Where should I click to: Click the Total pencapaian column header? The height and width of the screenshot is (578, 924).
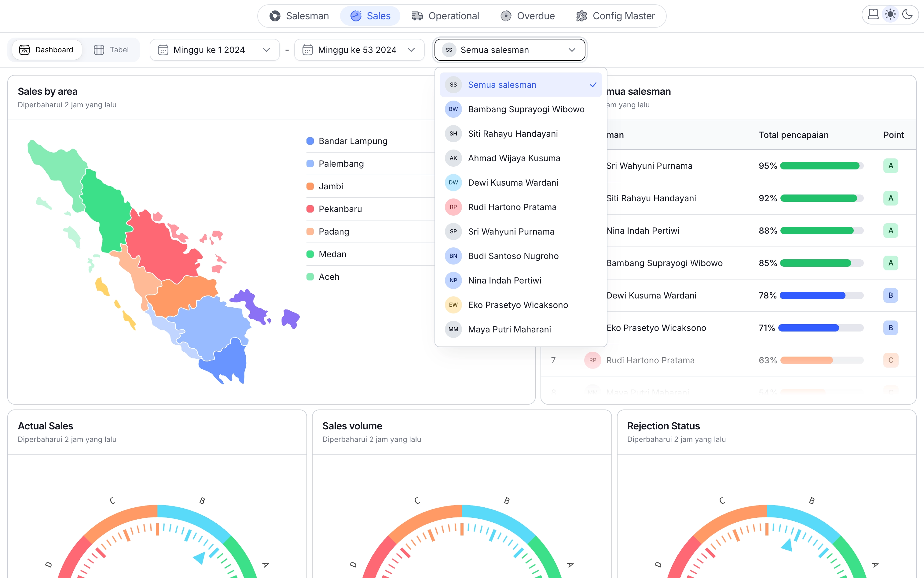(x=794, y=135)
